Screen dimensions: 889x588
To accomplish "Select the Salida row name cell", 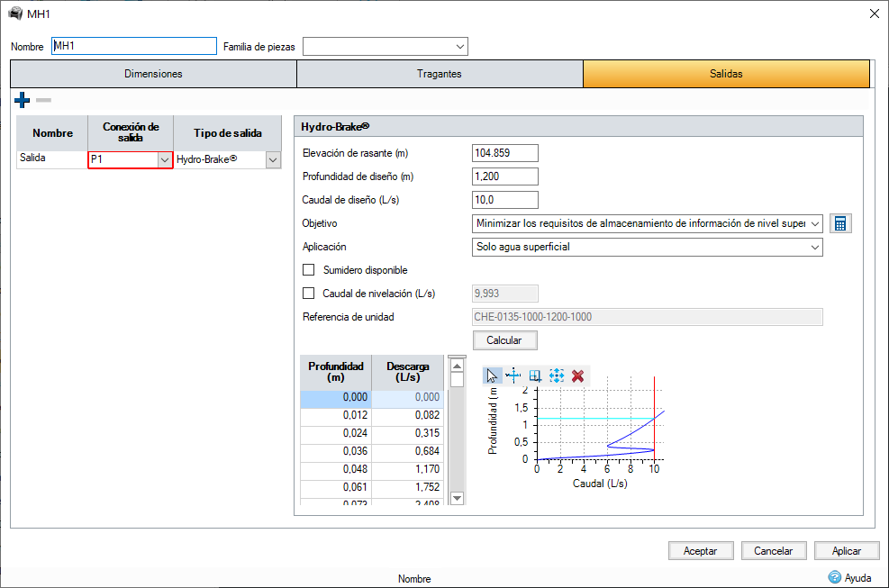I will coord(52,158).
